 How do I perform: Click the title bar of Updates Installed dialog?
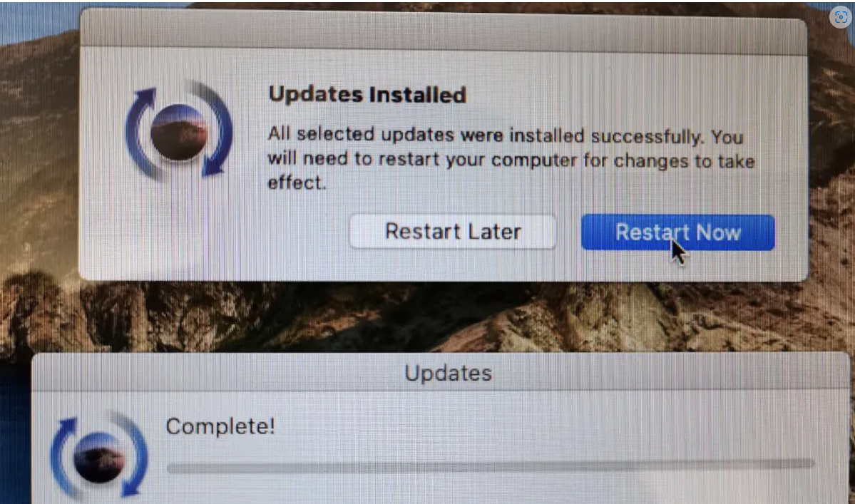coord(443,31)
